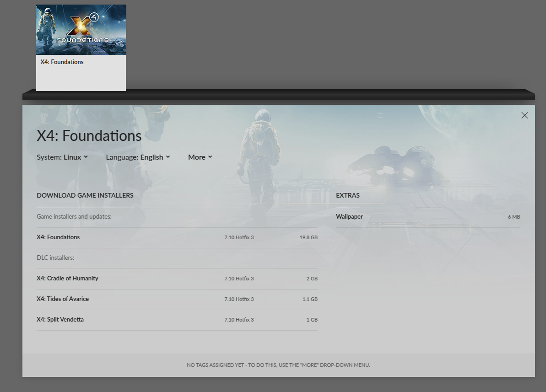This screenshot has width=546, height=392.
Task: Download the X4: Tides of Avarice DLC installer
Action: [x=177, y=299]
